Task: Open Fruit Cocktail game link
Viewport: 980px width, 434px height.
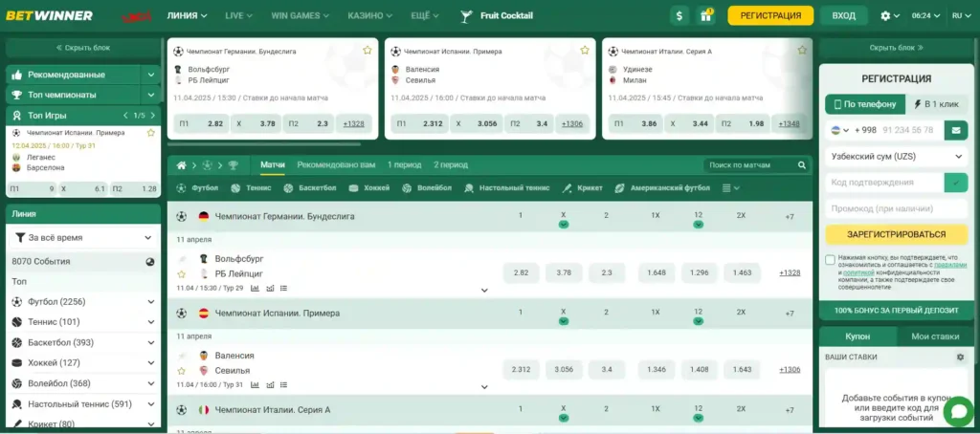Action: coord(497,15)
